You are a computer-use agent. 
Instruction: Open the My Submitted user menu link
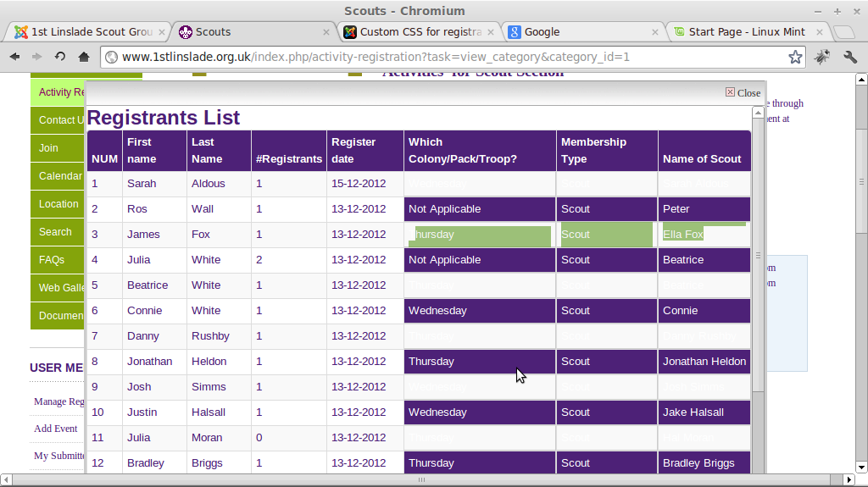point(59,456)
